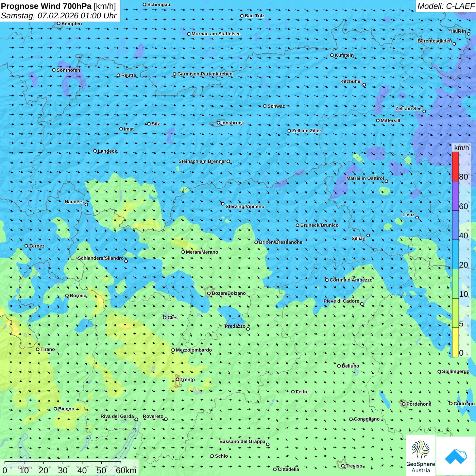Click the Steinach am Brenner label
Screen dimensions: 476x476
pyautogui.click(x=202, y=161)
